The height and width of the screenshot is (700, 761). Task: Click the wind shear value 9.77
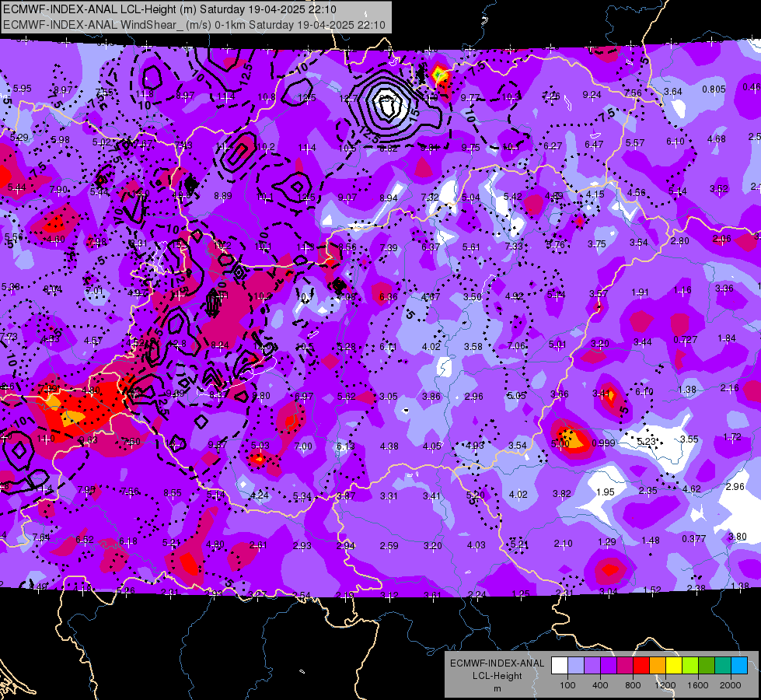tap(470, 98)
